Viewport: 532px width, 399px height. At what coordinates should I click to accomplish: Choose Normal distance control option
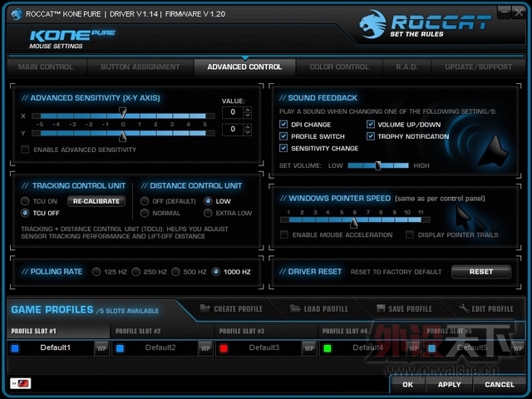(145, 213)
